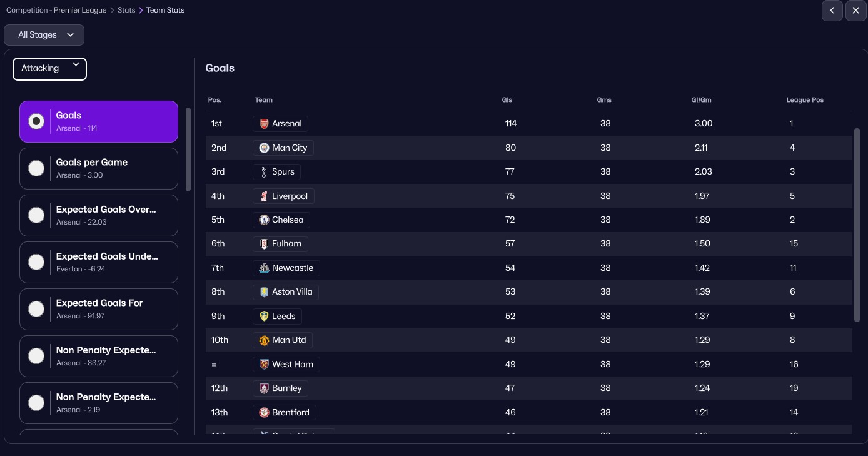
Task: Click the stat list scrollbar
Action: click(x=188, y=149)
